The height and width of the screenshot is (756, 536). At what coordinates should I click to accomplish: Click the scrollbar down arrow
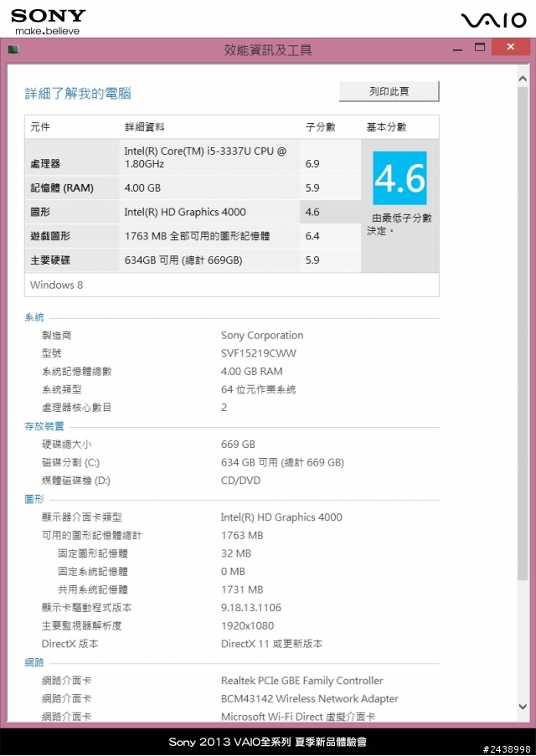coord(523,707)
